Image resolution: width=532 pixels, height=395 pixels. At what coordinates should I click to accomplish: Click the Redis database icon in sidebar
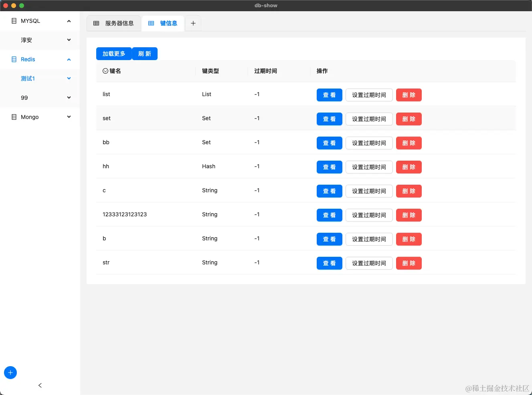pyautogui.click(x=14, y=59)
